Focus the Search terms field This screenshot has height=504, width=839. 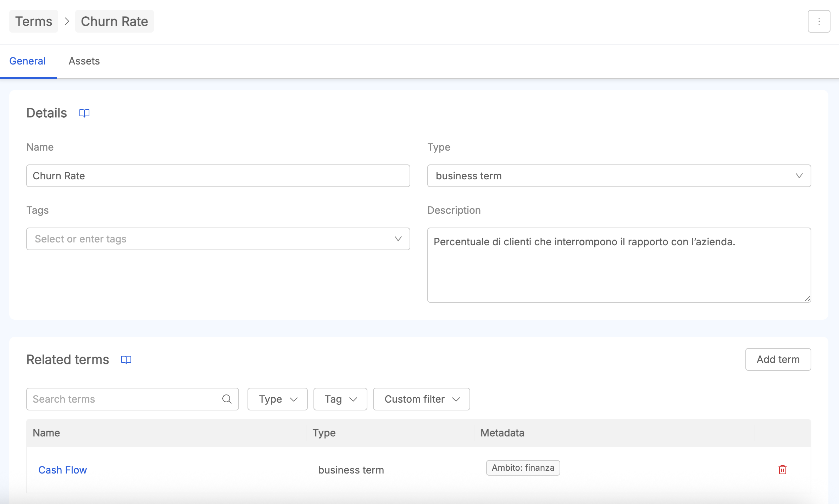tap(132, 399)
